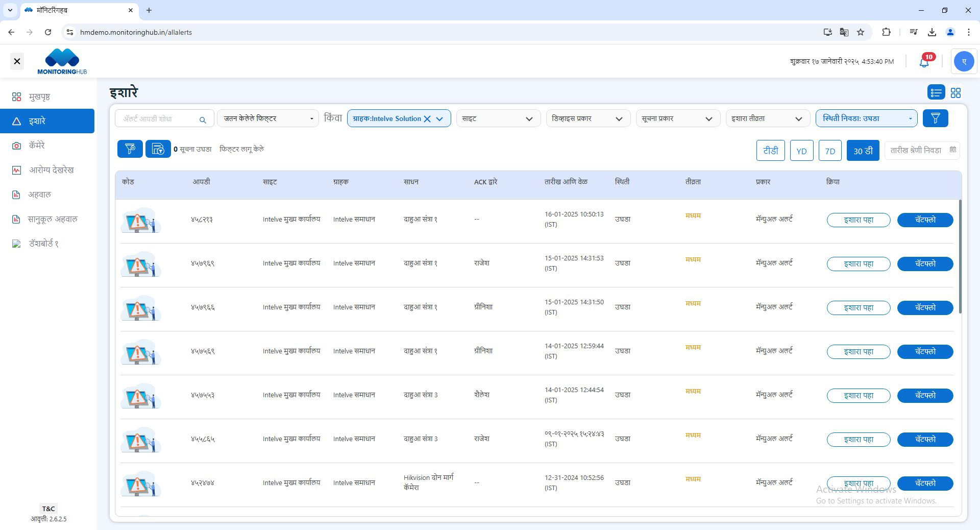The width and height of the screenshot is (980, 530).
Task: Click alert thumbnail for alert ४५२४७४
Action: (x=141, y=484)
